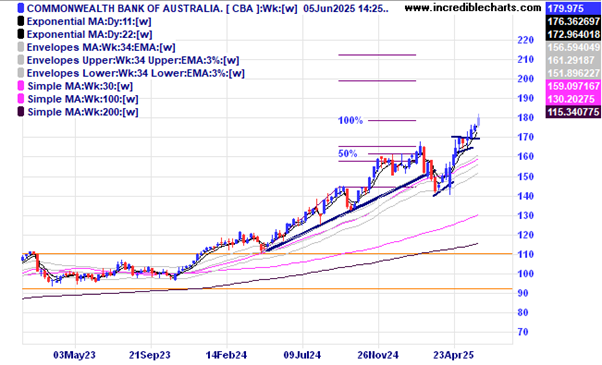Select the Simple MA:Wk:200 legend entry
This screenshot has height=365, width=602.
[83, 112]
